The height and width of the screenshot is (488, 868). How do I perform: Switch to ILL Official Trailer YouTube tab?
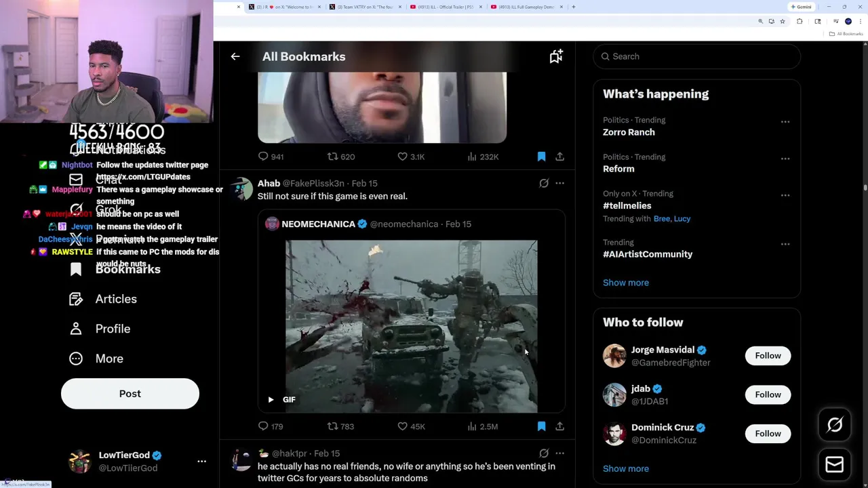point(446,7)
